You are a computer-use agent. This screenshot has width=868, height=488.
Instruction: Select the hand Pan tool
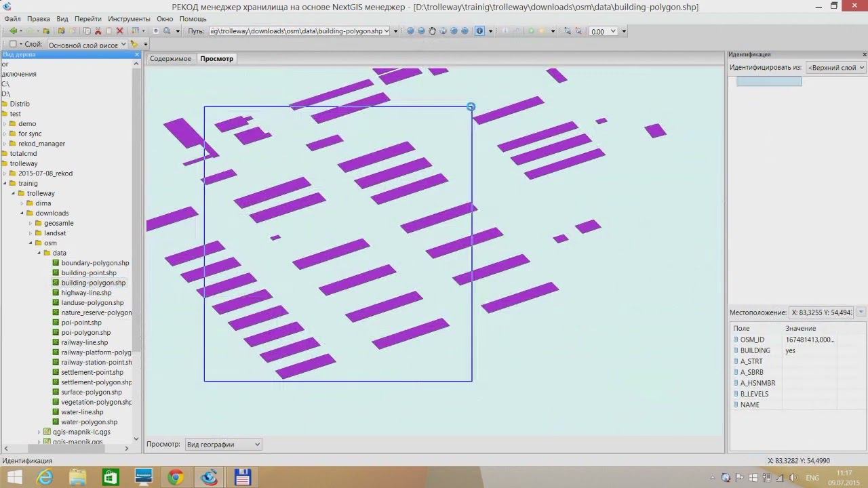(x=432, y=31)
